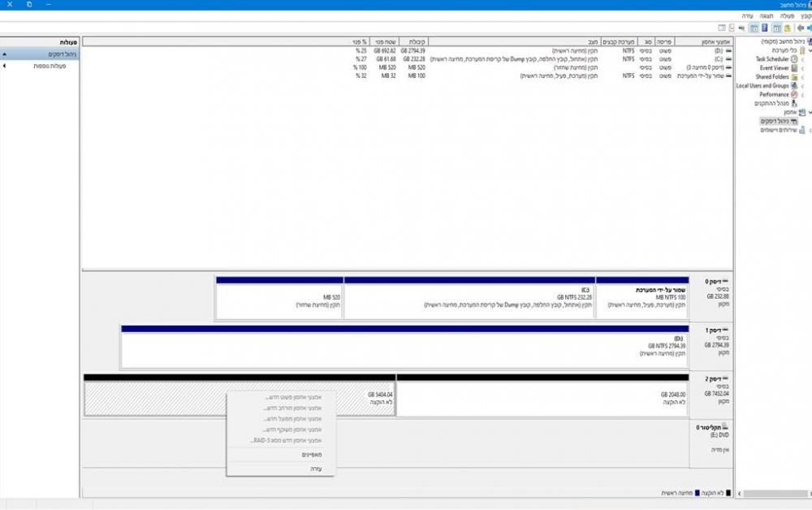Choose מאפיינים in the context menu
Screen dimensions: 812x510
(x=311, y=455)
